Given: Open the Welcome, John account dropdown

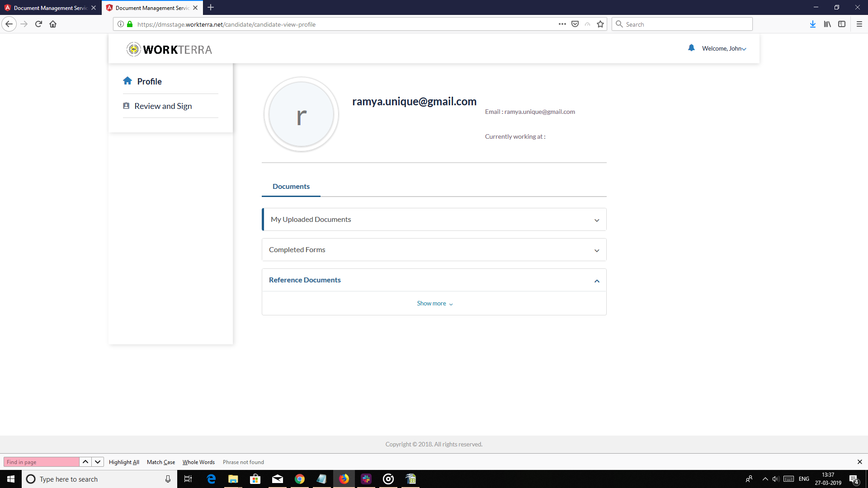Looking at the screenshot, I should click(722, 48).
